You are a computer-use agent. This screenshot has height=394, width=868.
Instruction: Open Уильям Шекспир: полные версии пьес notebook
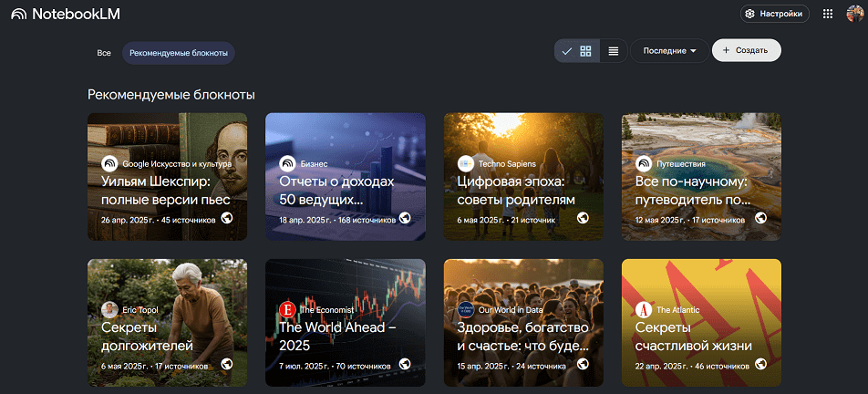click(x=167, y=177)
